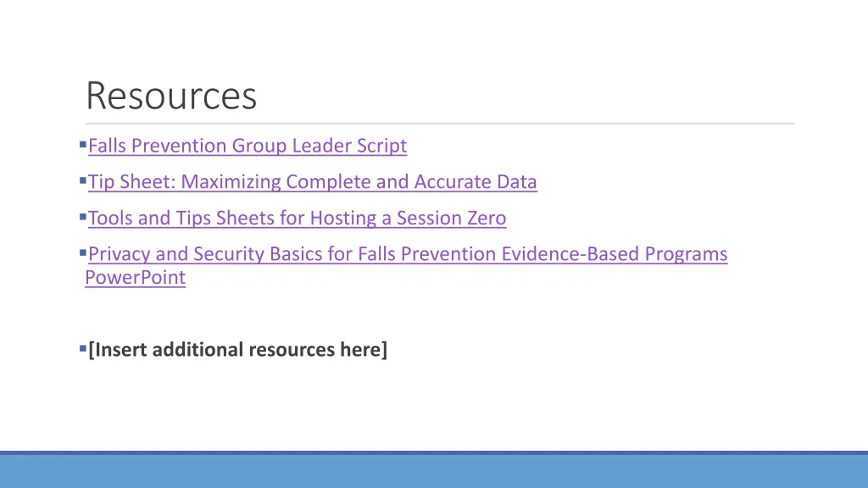
Task: Select the "Insert additional resources here" placeholder text
Action: [237, 350]
